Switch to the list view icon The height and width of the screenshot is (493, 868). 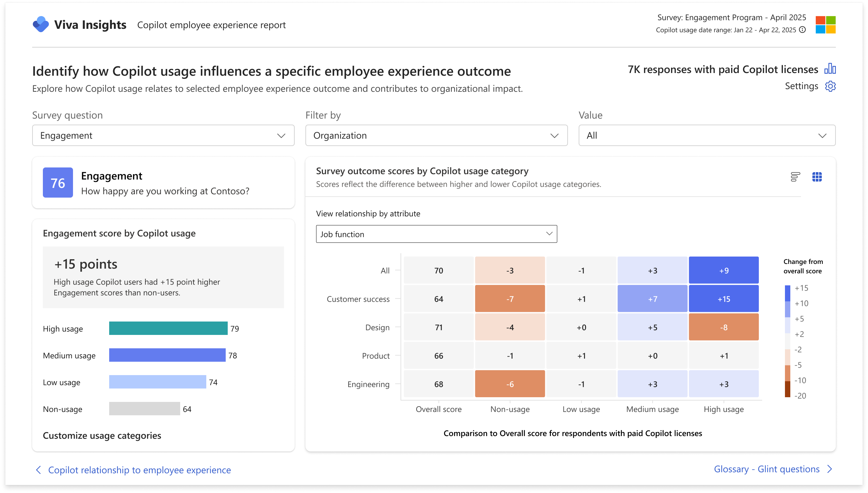click(x=795, y=177)
